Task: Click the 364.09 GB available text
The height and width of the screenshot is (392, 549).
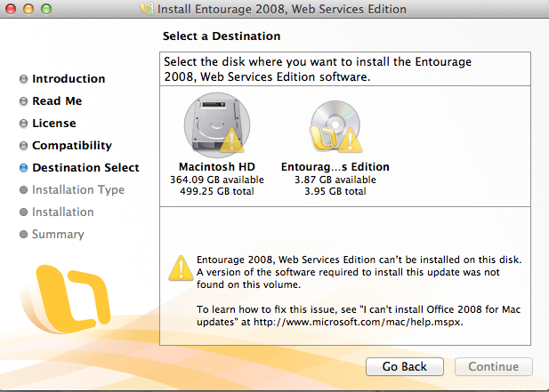Action: [217, 180]
